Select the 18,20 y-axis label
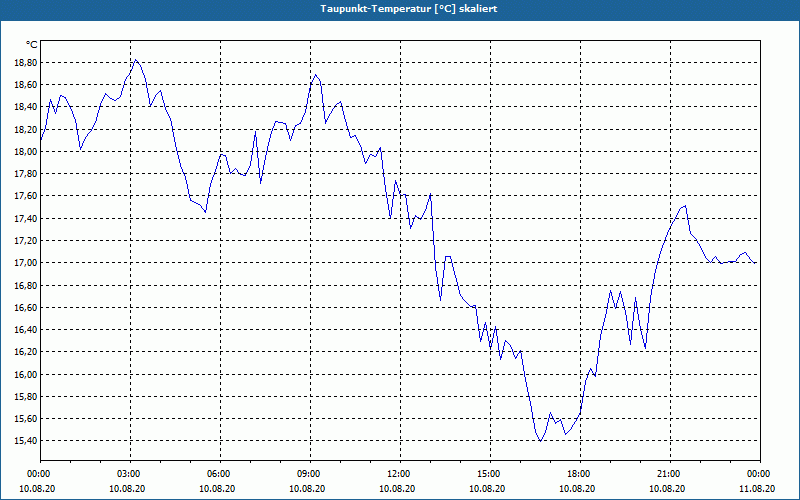The width and height of the screenshot is (800, 500). tap(25, 130)
